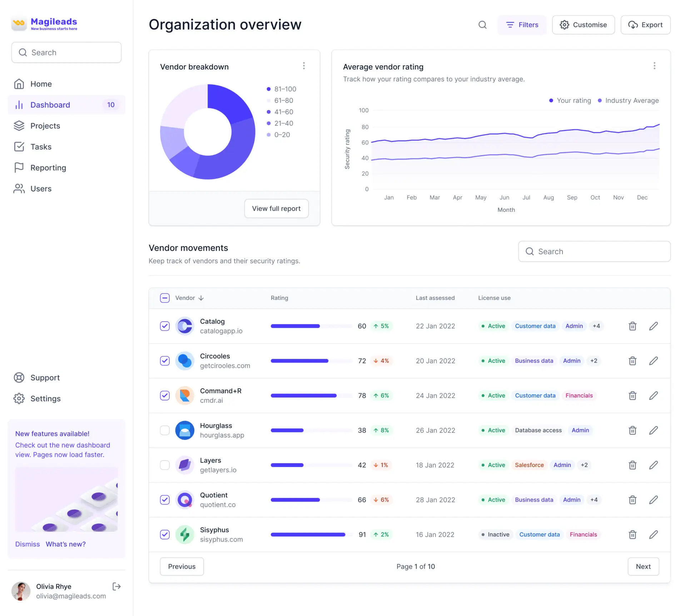This screenshot has height=616, width=686.
Task: Toggle the select-all vendors header checkbox
Action: pos(165,298)
